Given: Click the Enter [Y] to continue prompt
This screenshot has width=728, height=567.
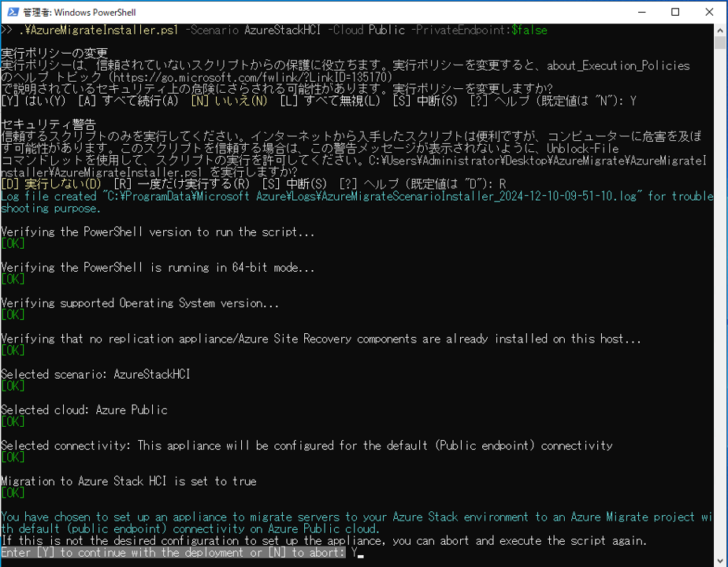Looking at the screenshot, I should tap(173, 553).
